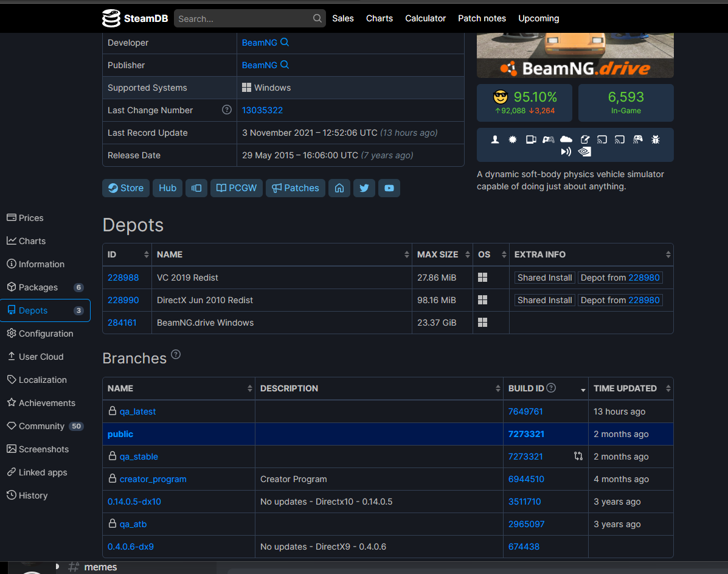This screenshot has width=728, height=574.
Task: Sort branches by Name column
Action: coord(179,388)
